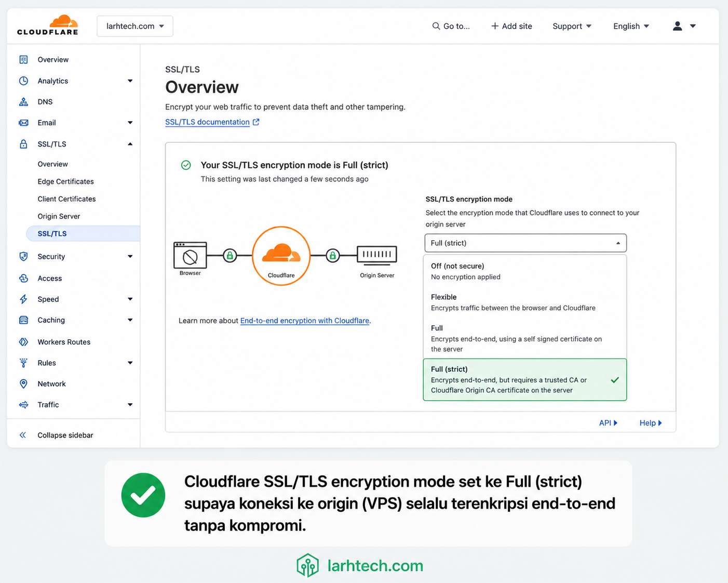Open the English language dropdown
This screenshot has height=583, width=728.
coord(631,26)
